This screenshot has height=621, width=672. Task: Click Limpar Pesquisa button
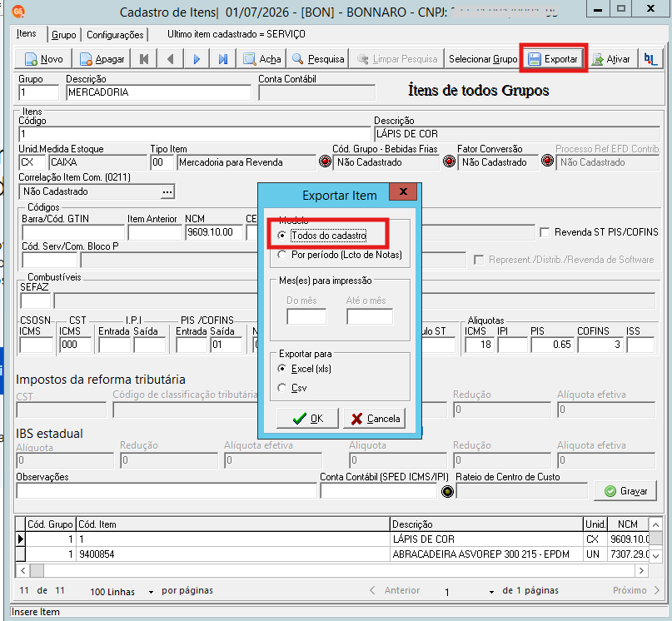(397, 59)
